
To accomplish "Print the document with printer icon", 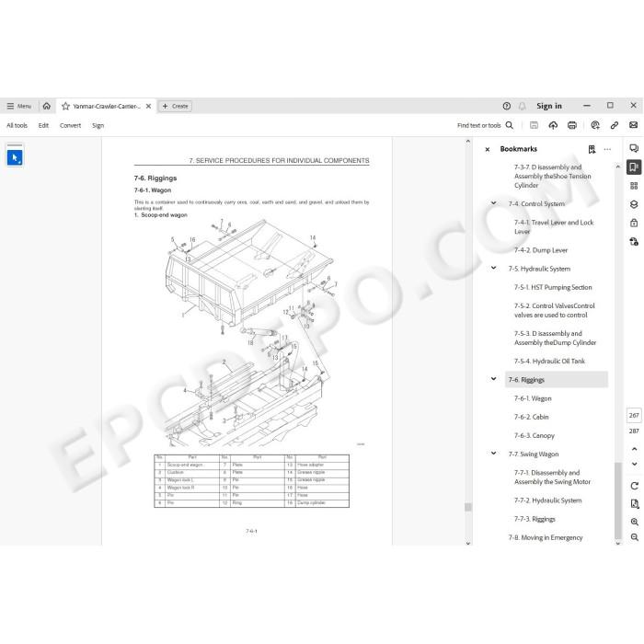I will (572, 125).
